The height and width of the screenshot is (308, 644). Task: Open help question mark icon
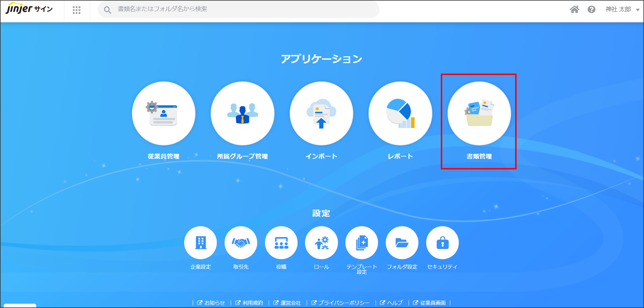(591, 10)
